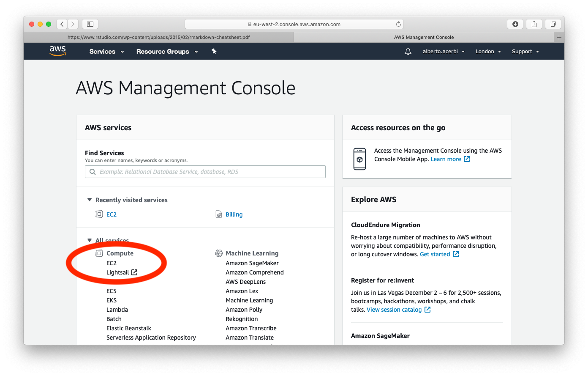
Task: Open the Services dropdown menu
Action: point(107,52)
